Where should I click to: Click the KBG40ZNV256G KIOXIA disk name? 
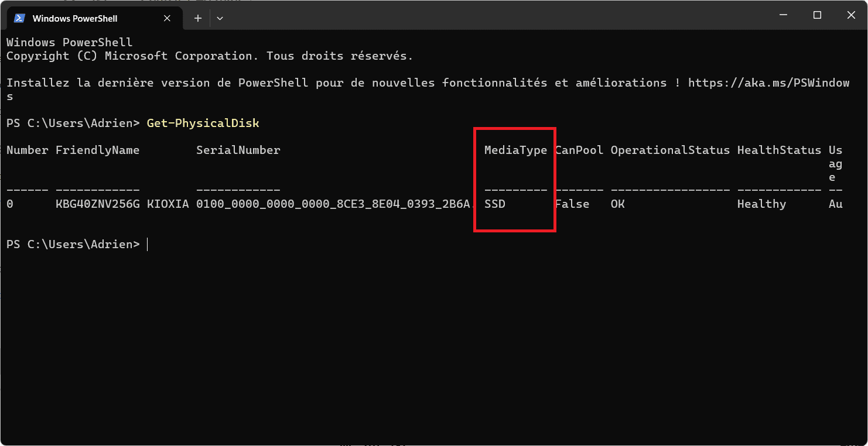[x=122, y=204]
